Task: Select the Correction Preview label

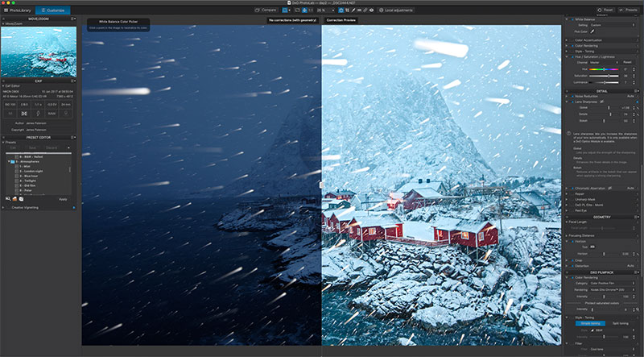Action: [341, 20]
